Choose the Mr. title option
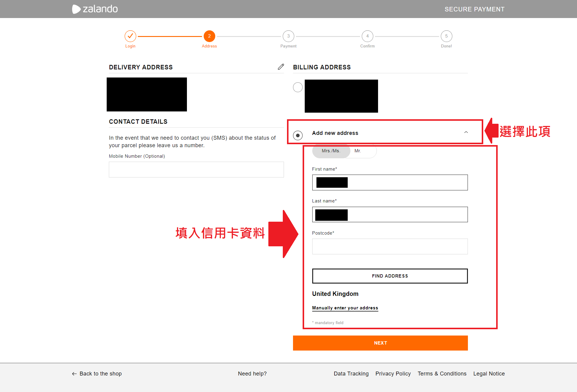Viewport: 577px width, 392px height. [358, 151]
